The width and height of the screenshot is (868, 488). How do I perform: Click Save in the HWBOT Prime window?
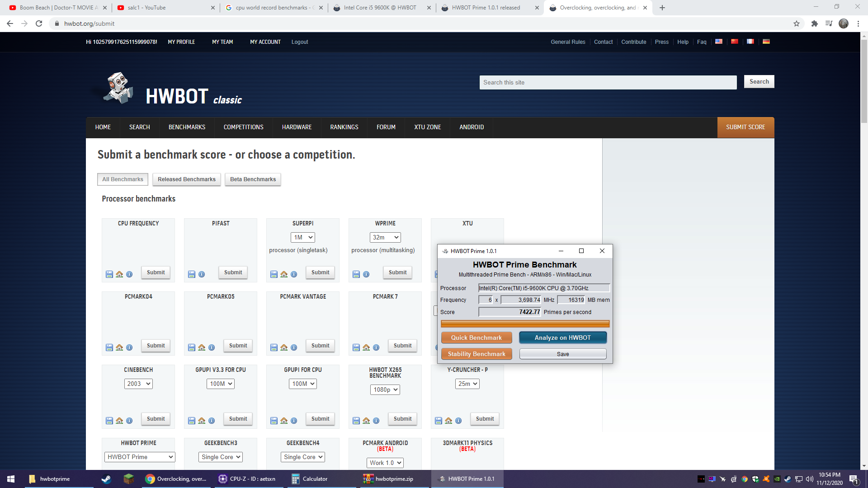[563, 354]
